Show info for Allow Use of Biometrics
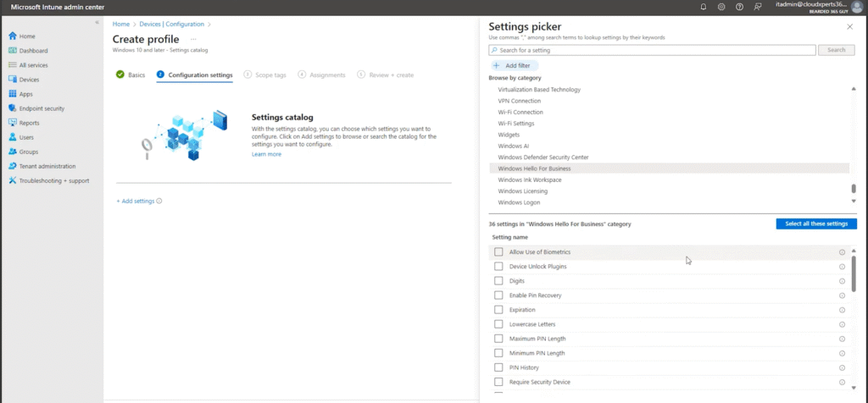 (842, 252)
